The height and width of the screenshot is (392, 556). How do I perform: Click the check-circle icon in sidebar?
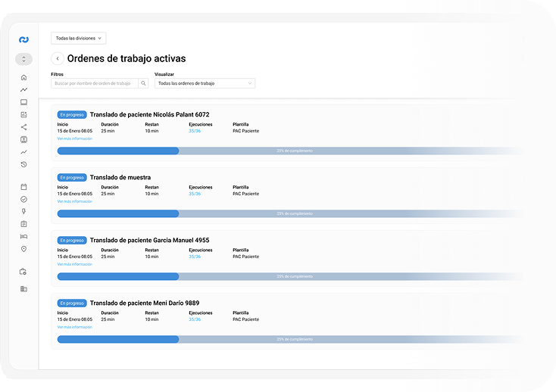[x=23, y=199]
